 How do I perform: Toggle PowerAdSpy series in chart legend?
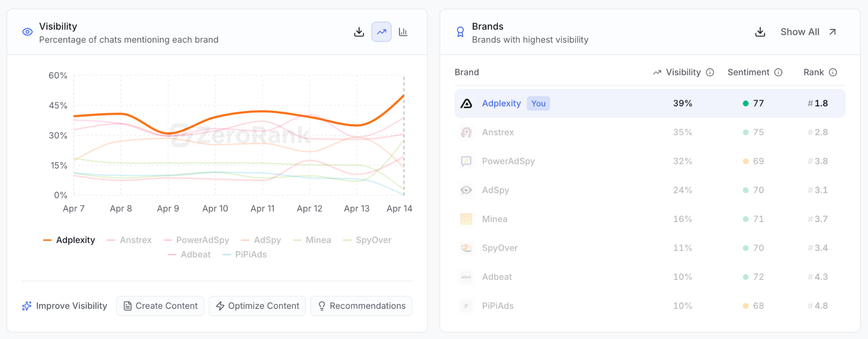pyautogui.click(x=196, y=240)
